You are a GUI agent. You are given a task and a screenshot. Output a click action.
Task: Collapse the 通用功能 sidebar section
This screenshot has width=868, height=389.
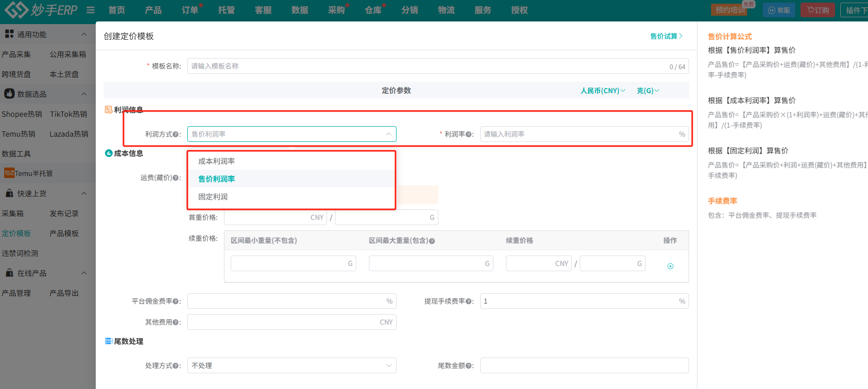click(x=84, y=35)
